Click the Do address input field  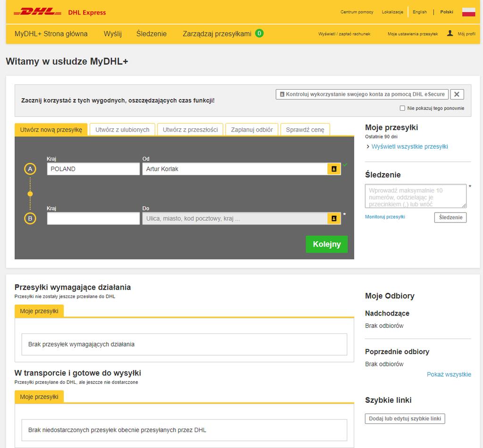[x=235, y=219]
